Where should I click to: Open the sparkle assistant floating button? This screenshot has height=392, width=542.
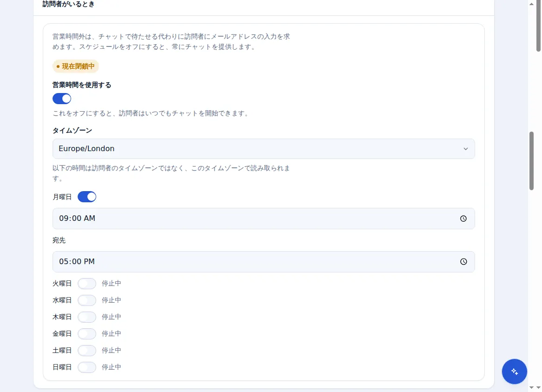point(515,372)
